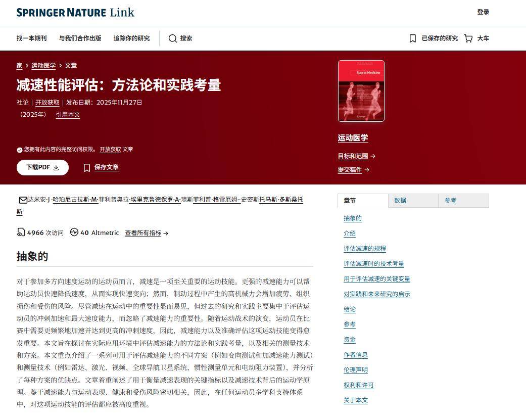
Task: Click the author email envelope icon
Action: pos(23,200)
